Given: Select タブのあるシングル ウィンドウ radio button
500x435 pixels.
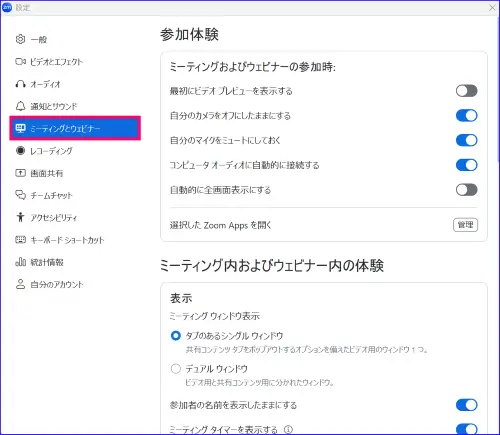Looking at the screenshot, I should tap(176, 335).
